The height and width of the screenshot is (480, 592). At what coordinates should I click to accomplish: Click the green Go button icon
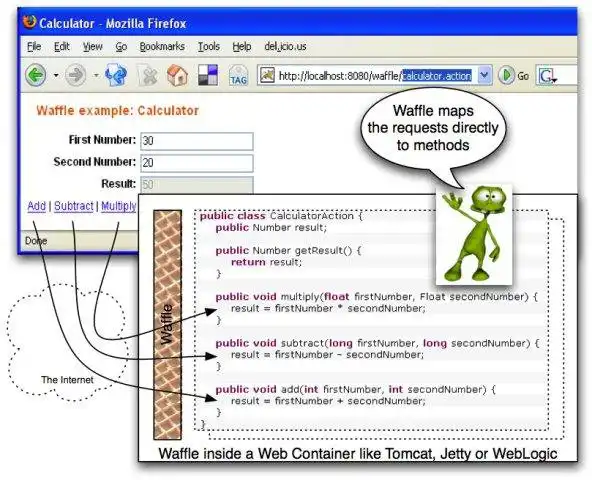click(x=506, y=75)
